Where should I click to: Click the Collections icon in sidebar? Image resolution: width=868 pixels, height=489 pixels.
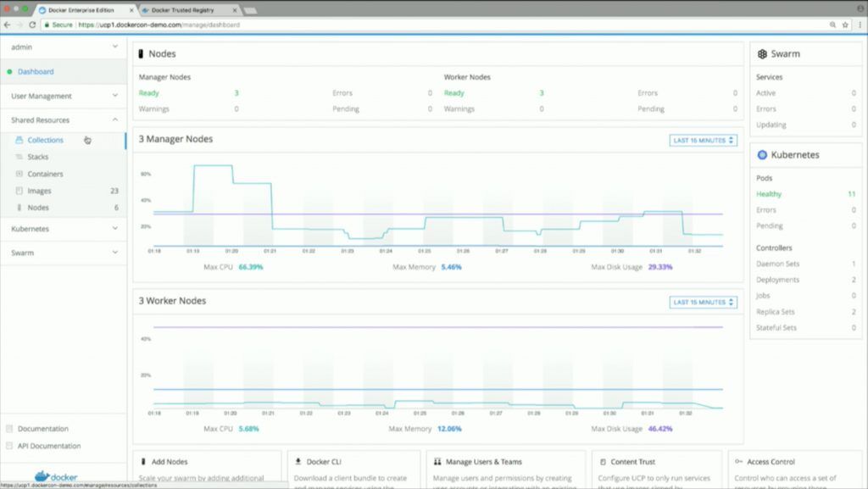[x=19, y=140]
